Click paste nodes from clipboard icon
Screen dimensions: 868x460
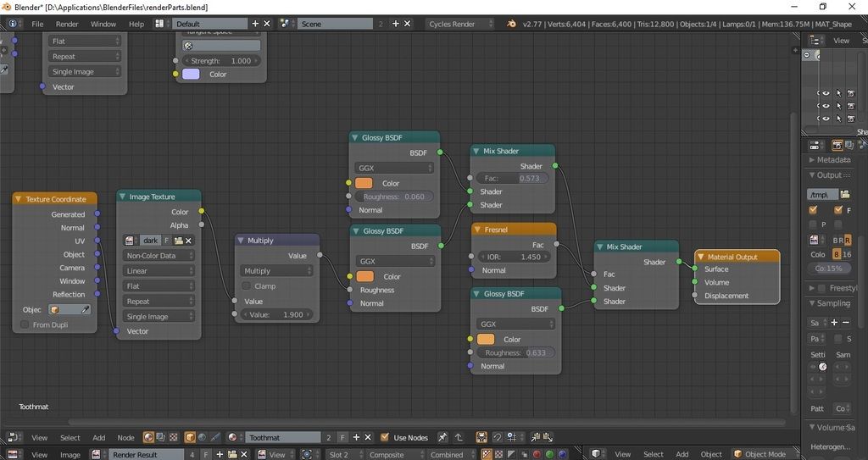tap(548, 437)
